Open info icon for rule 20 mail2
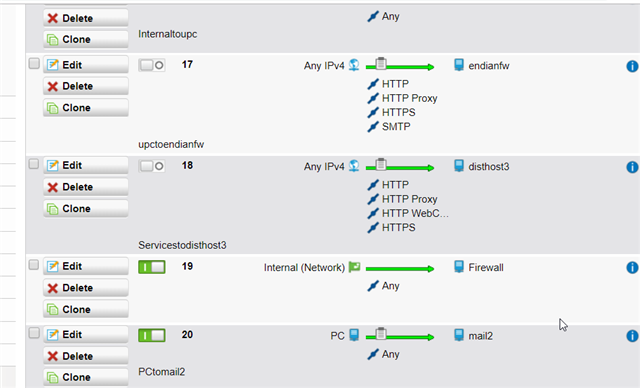 pyautogui.click(x=632, y=336)
